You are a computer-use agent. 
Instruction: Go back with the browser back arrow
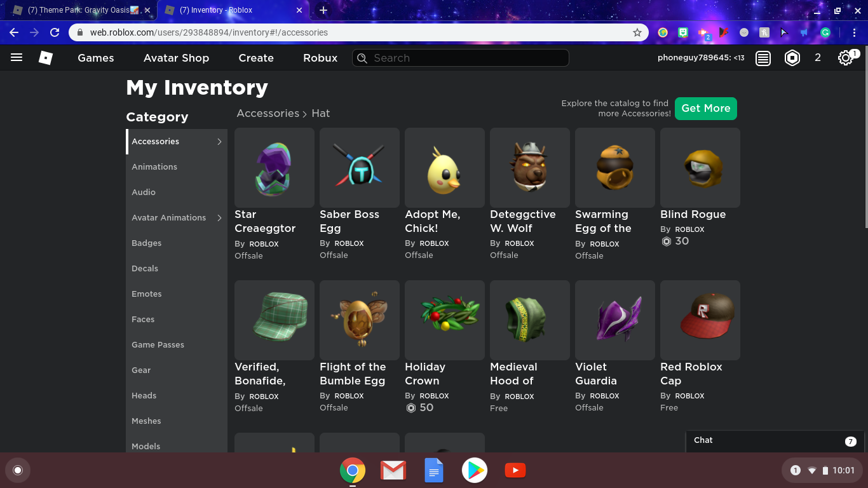(x=14, y=32)
